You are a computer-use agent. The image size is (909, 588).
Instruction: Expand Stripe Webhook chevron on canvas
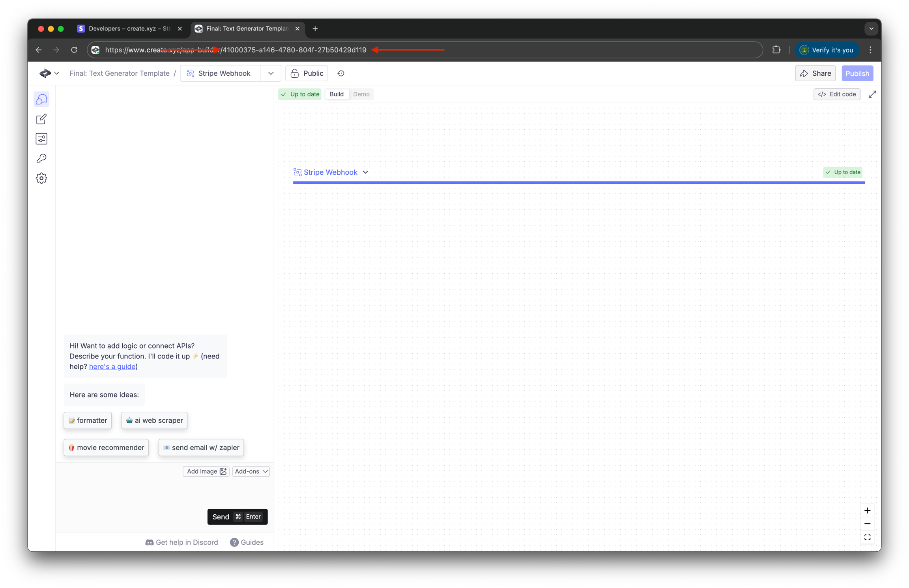(x=365, y=172)
